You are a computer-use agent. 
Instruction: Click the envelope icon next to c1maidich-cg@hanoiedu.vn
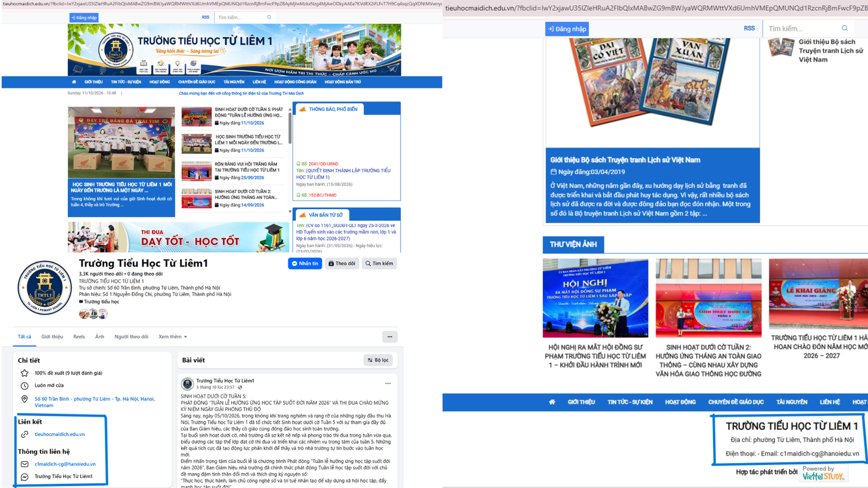[24, 464]
